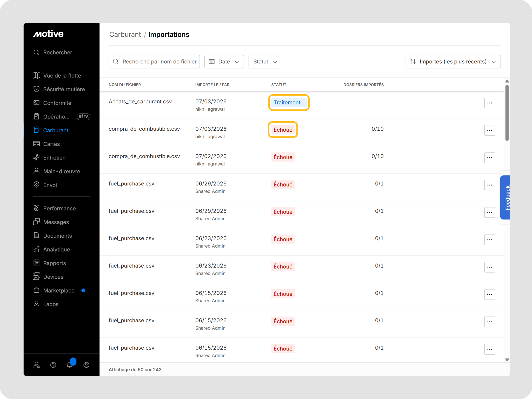Navigate to Conformité

pyautogui.click(x=57, y=103)
